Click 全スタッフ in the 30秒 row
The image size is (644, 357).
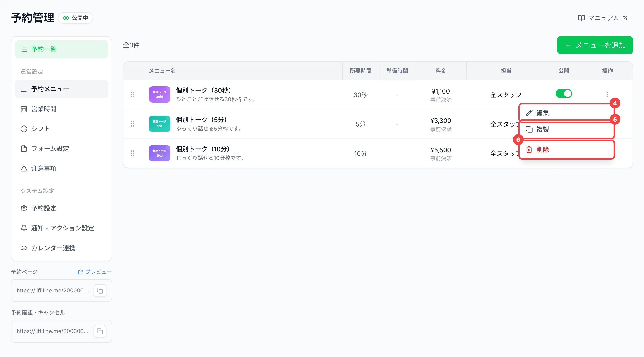point(506,95)
